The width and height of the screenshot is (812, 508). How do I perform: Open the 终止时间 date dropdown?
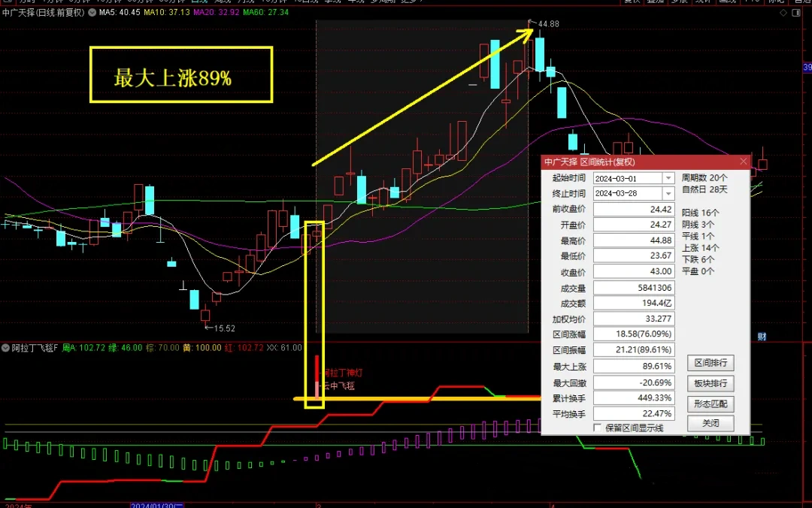[668, 193]
